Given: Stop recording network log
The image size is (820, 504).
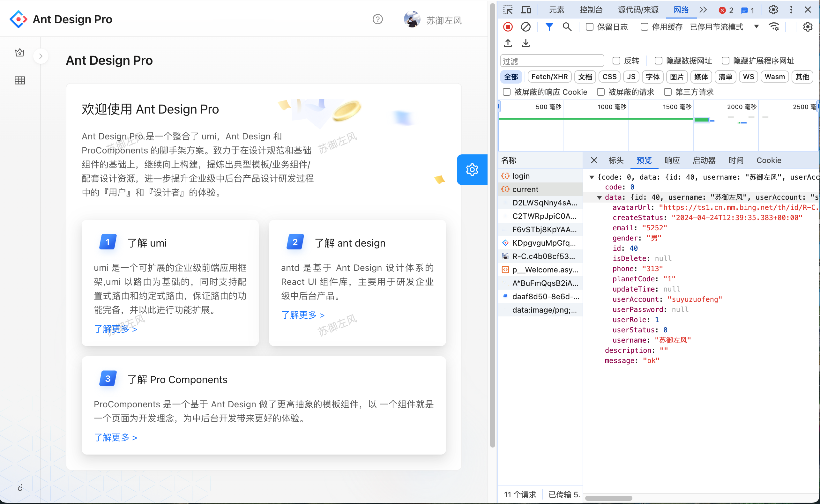Looking at the screenshot, I should point(508,27).
